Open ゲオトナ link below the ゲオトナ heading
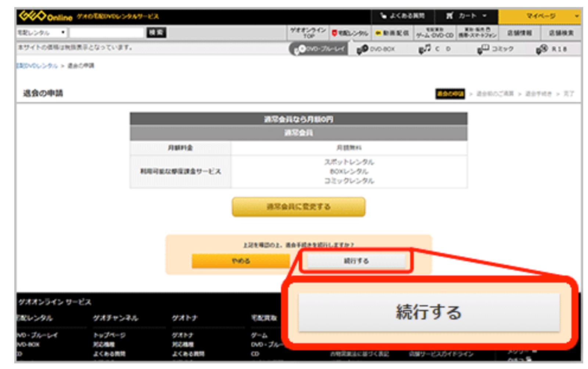This screenshot has width=588, height=369. 183,336
